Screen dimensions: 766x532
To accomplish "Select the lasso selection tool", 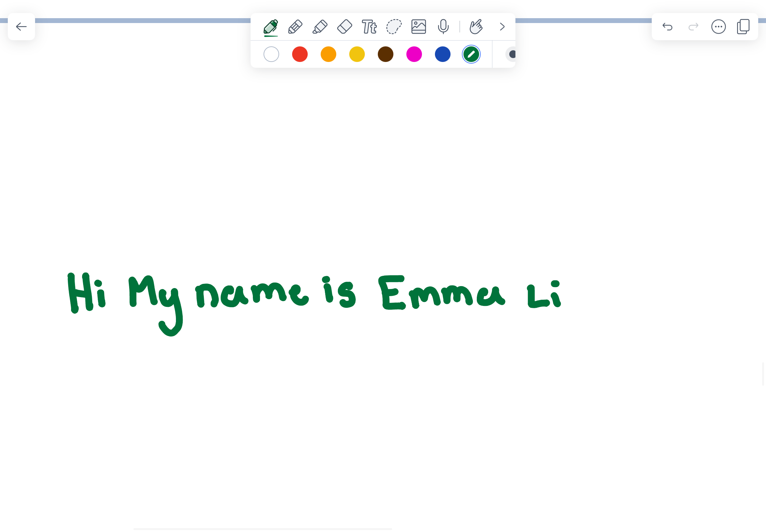I will (x=394, y=27).
